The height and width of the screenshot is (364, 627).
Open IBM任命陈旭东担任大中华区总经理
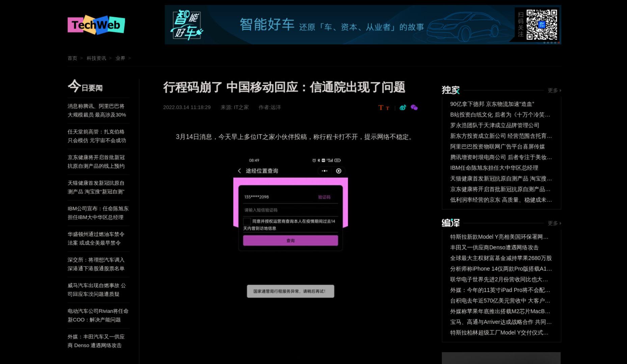(x=494, y=168)
